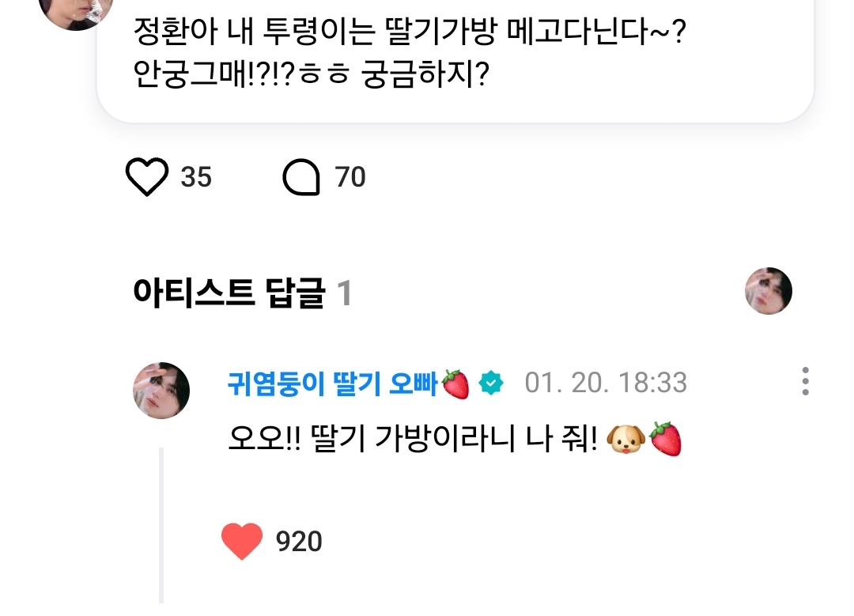
Task: Like the post using the outline heart
Action: (x=147, y=177)
